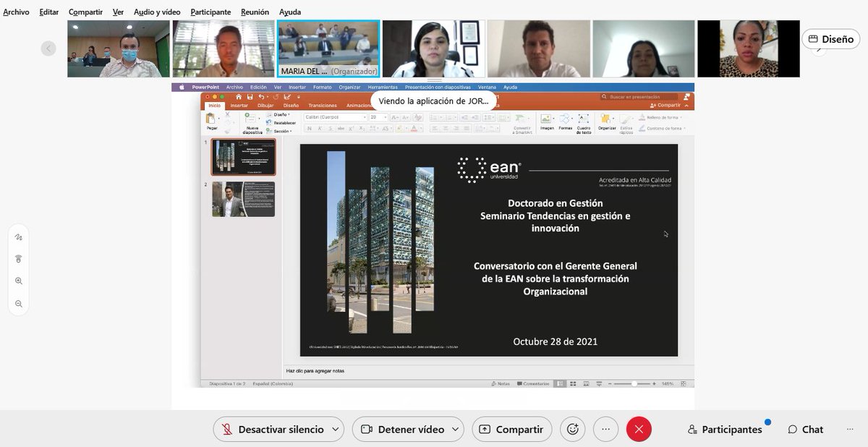
Task: Click the PowerPoint Compartir button
Action: pyautogui.click(x=665, y=105)
